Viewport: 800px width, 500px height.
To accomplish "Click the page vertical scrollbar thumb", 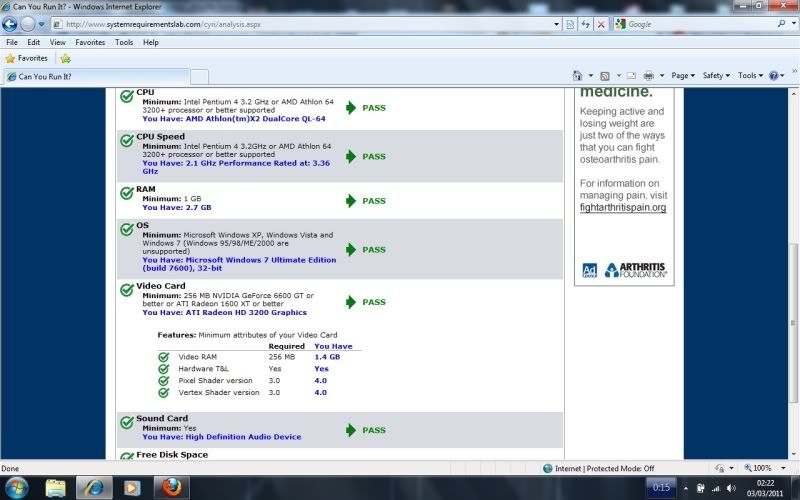I will click(793, 323).
